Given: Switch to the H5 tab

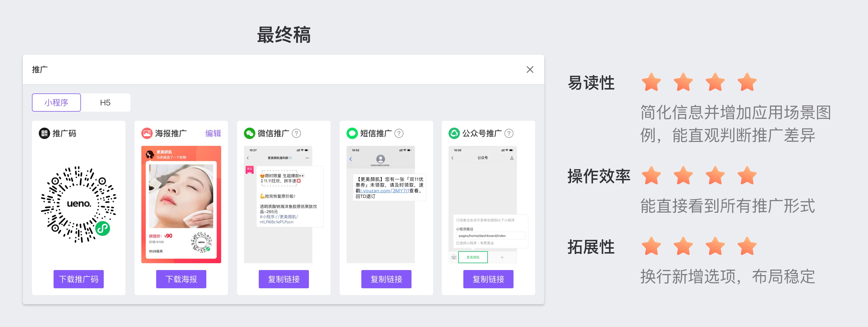Looking at the screenshot, I should (x=105, y=102).
